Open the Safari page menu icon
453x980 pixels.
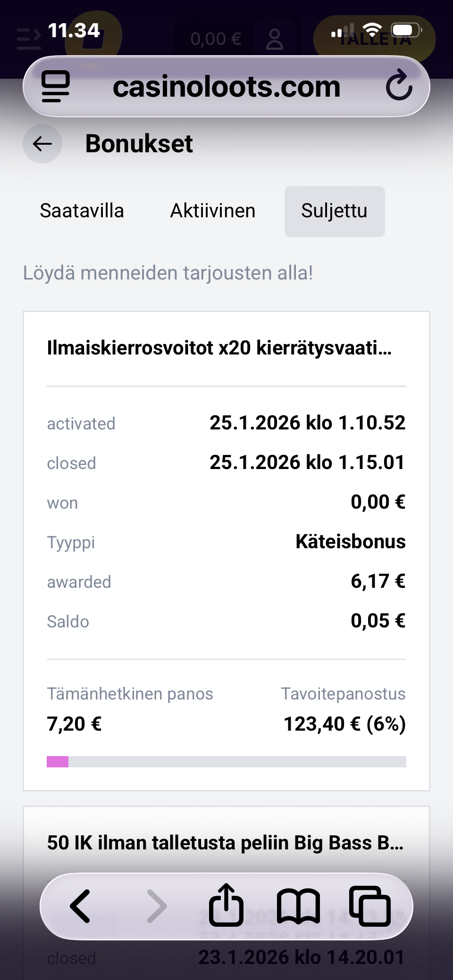click(56, 86)
